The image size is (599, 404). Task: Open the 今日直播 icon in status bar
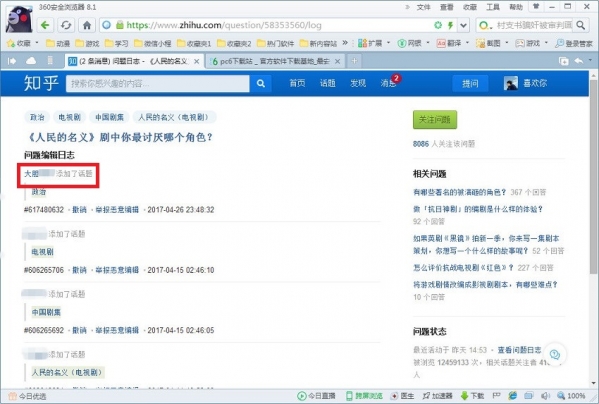pyautogui.click(x=317, y=396)
